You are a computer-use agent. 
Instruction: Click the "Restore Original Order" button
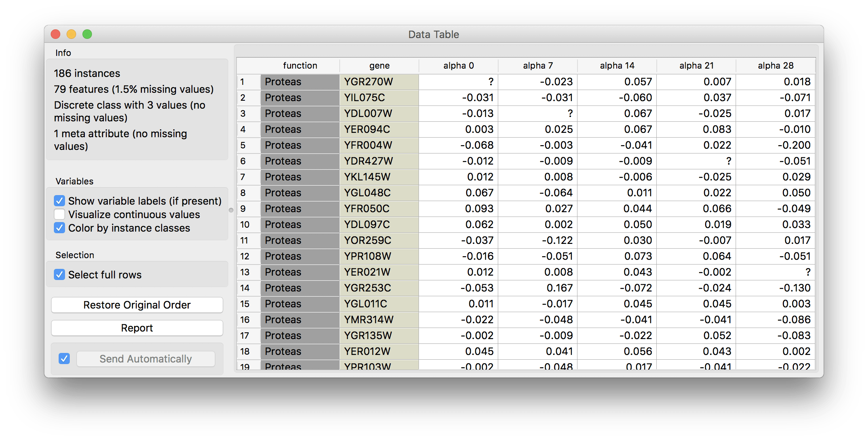pos(136,305)
